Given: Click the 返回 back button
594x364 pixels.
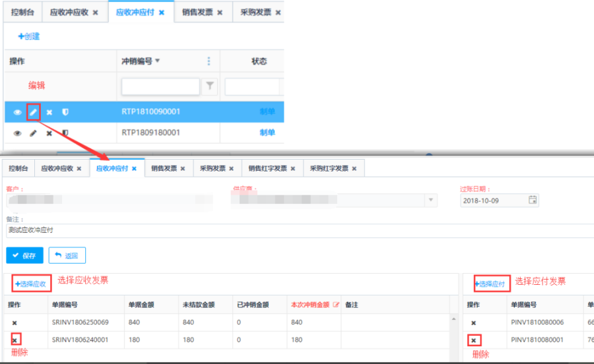Looking at the screenshot, I should click(67, 255).
